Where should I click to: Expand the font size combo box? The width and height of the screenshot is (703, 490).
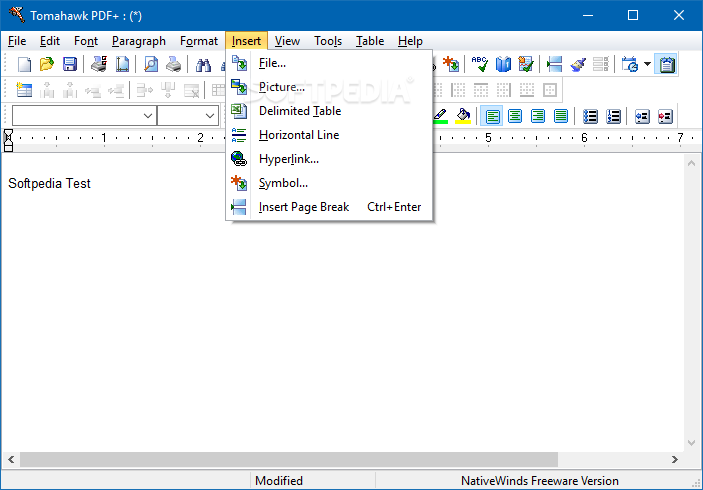(209, 116)
